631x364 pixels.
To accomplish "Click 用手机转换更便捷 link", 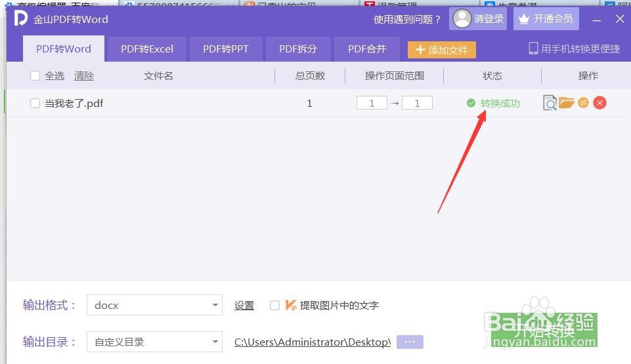I will [580, 49].
